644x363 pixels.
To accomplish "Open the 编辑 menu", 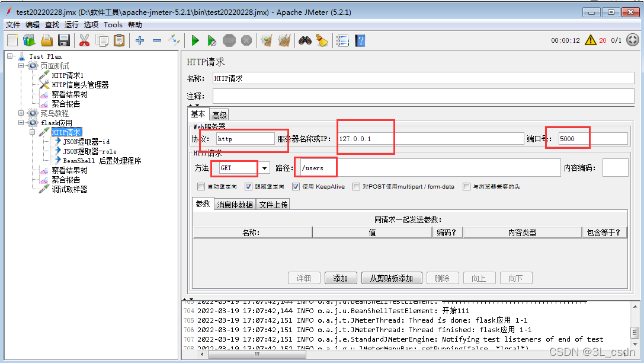I will coord(33,25).
